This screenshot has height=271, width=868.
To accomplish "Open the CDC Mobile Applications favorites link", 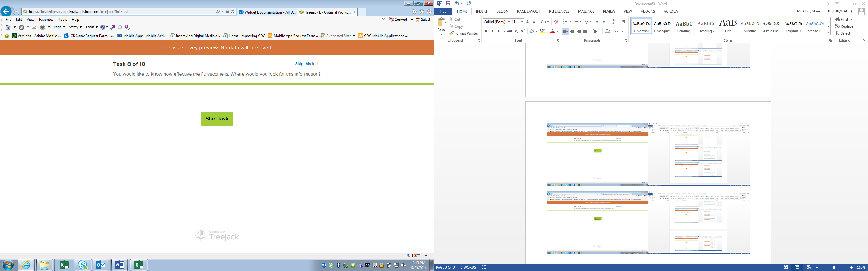I will tap(383, 36).
